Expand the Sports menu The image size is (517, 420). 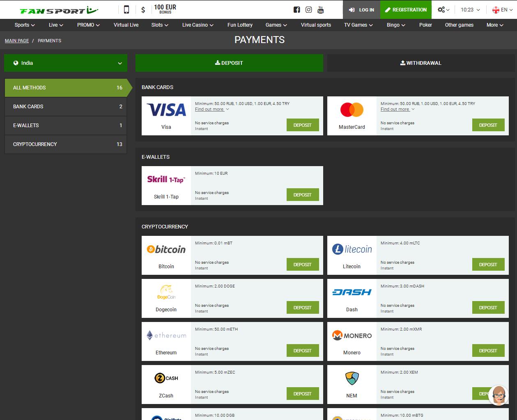pos(25,25)
